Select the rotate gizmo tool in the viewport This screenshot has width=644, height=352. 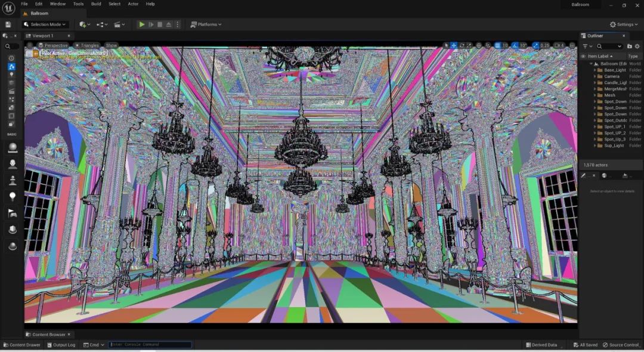point(462,45)
